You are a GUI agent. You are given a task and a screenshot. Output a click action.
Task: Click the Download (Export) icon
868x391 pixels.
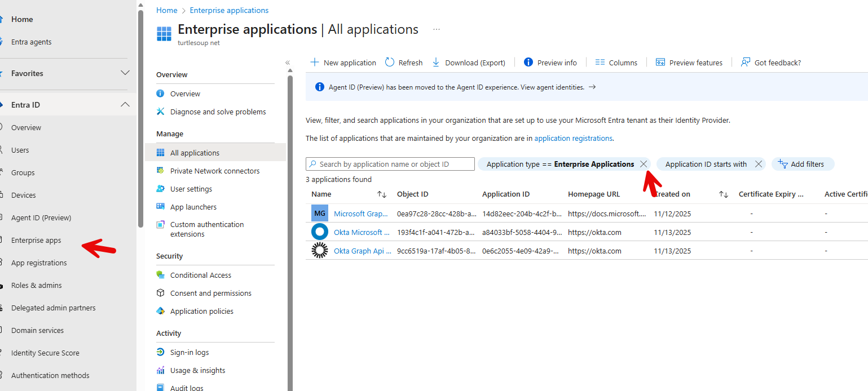pos(436,63)
